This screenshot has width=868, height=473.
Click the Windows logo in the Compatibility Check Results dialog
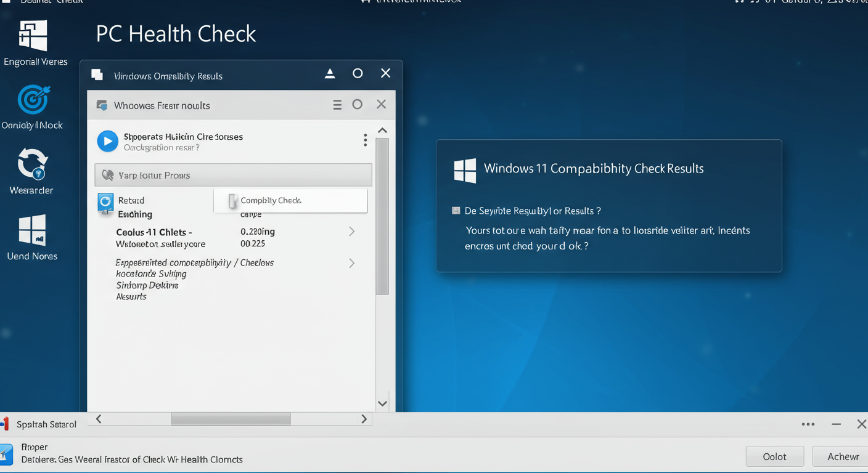465,171
